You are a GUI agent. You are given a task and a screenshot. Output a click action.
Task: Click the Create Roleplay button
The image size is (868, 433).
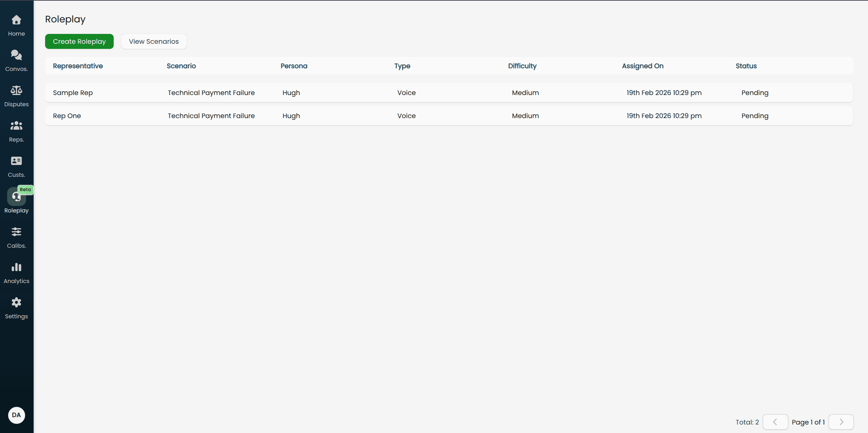tap(79, 41)
